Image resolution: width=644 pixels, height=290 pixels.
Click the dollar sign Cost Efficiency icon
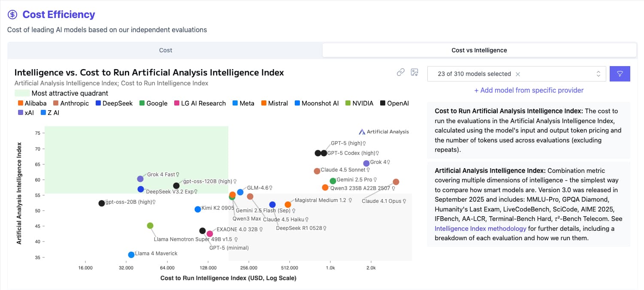[x=13, y=15]
